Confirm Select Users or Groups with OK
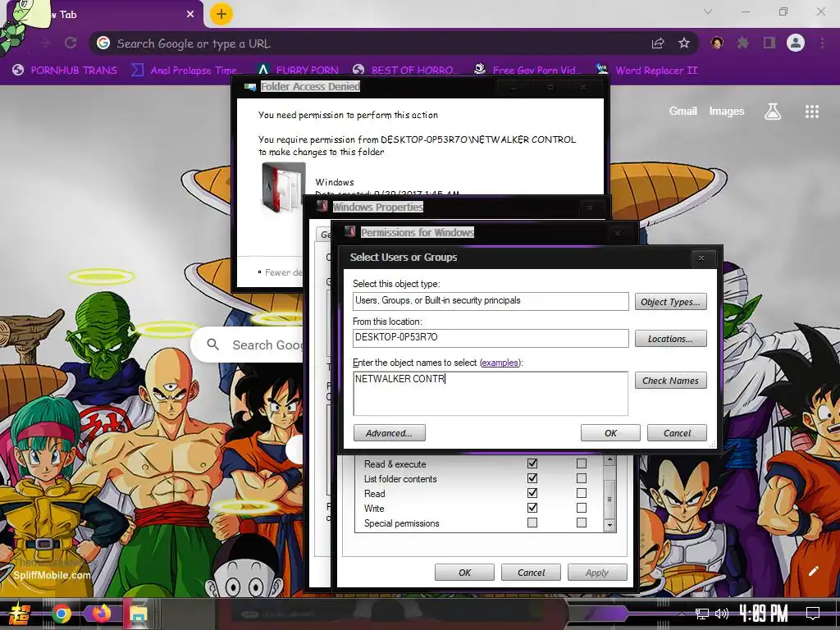The width and height of the screenshot is (840, 630). 610,433
